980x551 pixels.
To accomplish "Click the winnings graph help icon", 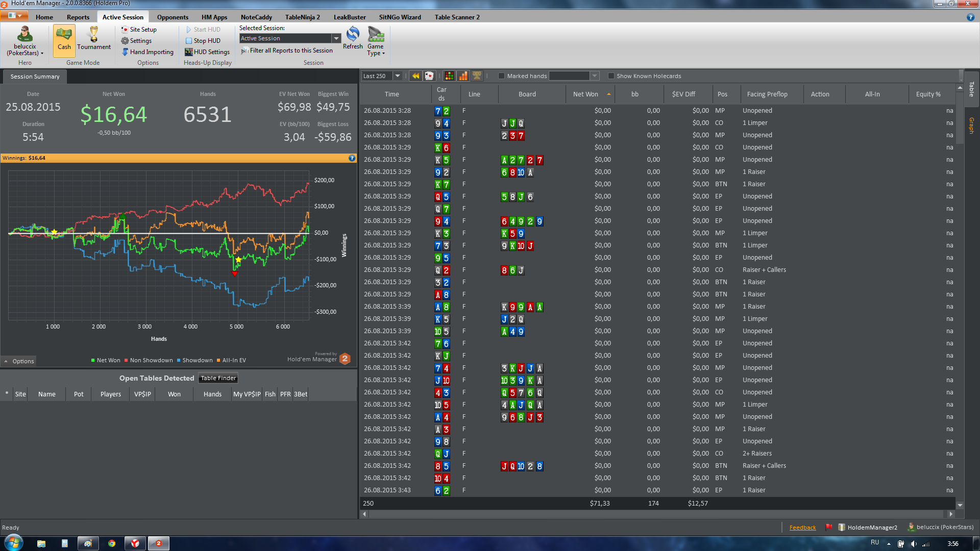I will tap(352, 158).
